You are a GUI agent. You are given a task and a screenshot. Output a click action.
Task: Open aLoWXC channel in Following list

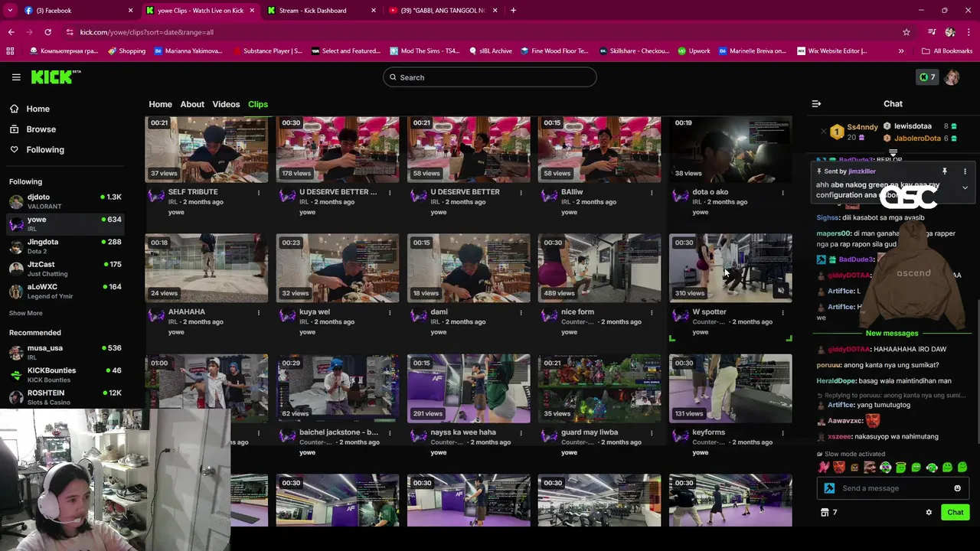(x=65, y=291)
